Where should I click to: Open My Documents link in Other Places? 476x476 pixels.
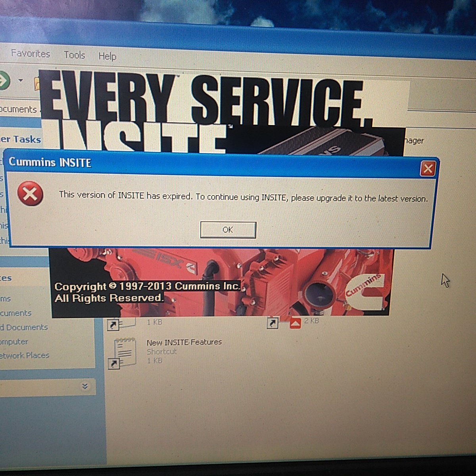[x=16, y=313]
